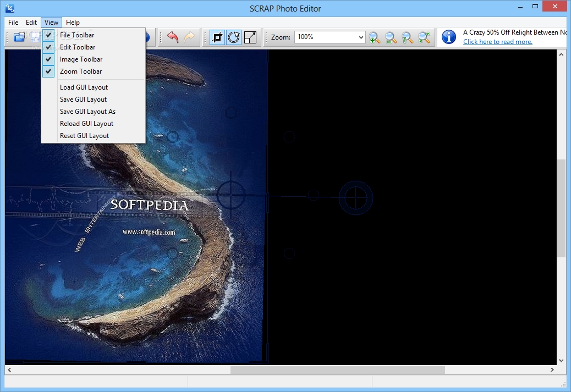Click the Redo arrow icon

[189, 37]
